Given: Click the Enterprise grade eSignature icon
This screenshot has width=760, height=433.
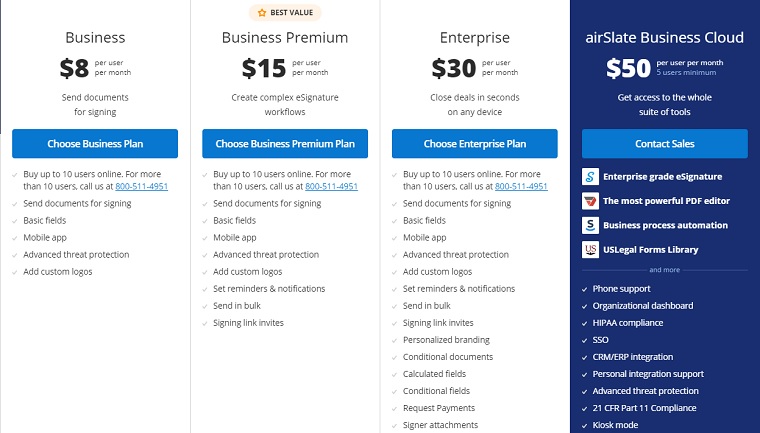Looking at the screenshot, I should point(590,176).
